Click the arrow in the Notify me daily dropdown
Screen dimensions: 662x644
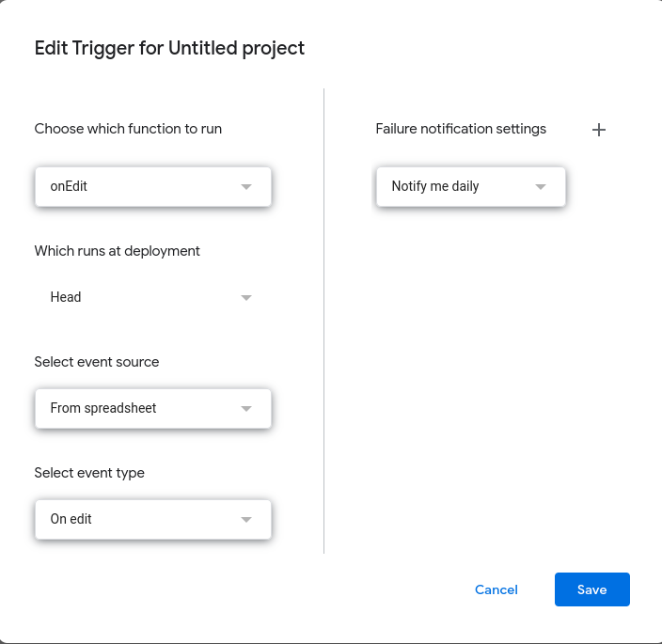[x=541, y=186]
